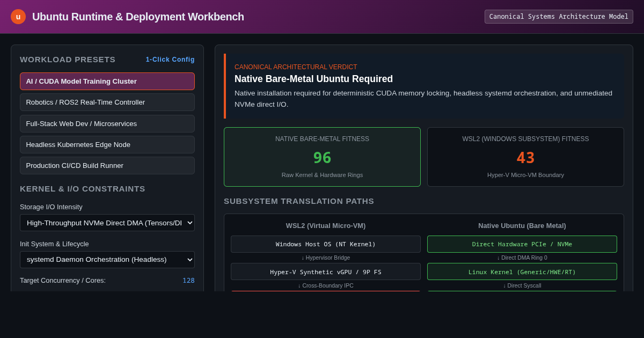Click the Raw Kernel & Hardware Rings caption
Screen dimensions: 644x338
(322, 175)
